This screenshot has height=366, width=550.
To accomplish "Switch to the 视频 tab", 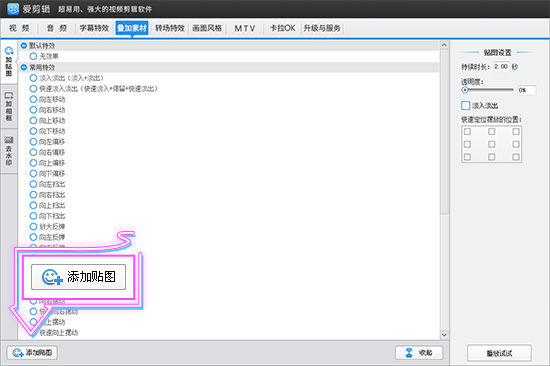I will pyautogui.click(x=19, y=28).
